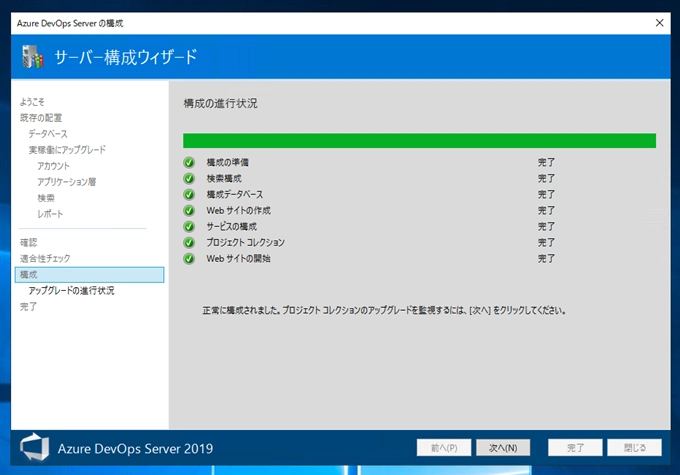Click the 閉じる button
The image size is (680, 475).
(634, 448)
